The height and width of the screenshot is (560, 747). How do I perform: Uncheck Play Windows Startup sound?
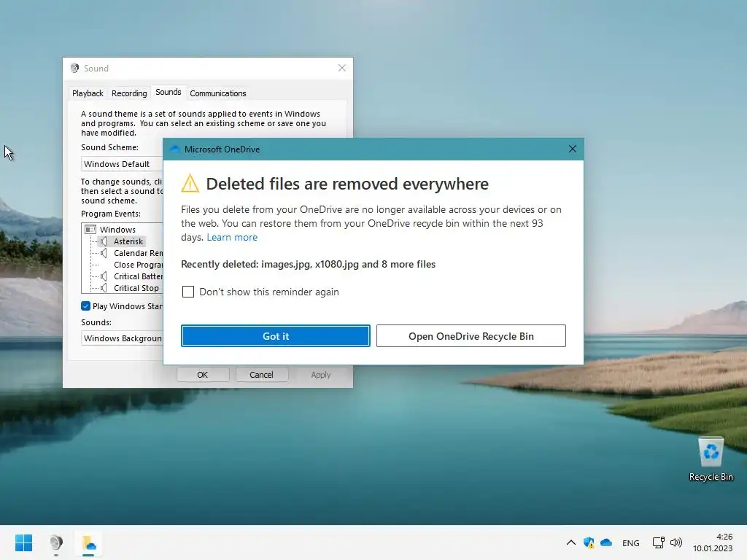coord(86,306)
